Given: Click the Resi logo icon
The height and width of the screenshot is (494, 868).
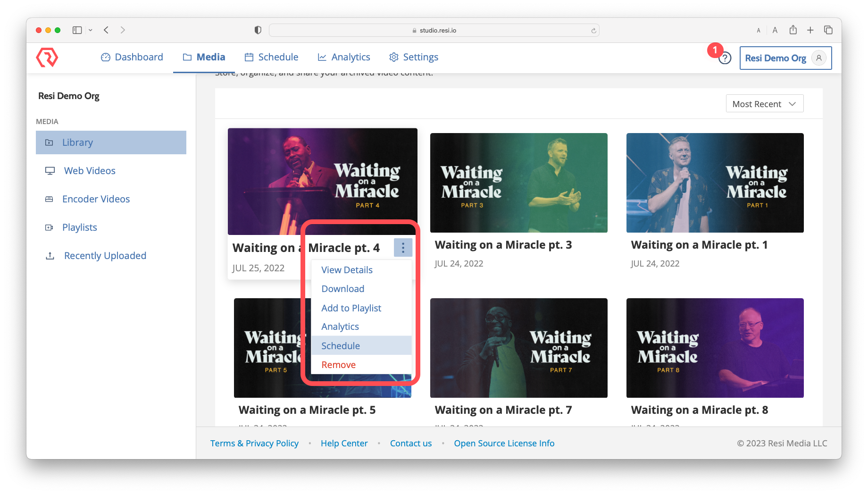Looking at the screenshot, I should click(x=47, y=58).
